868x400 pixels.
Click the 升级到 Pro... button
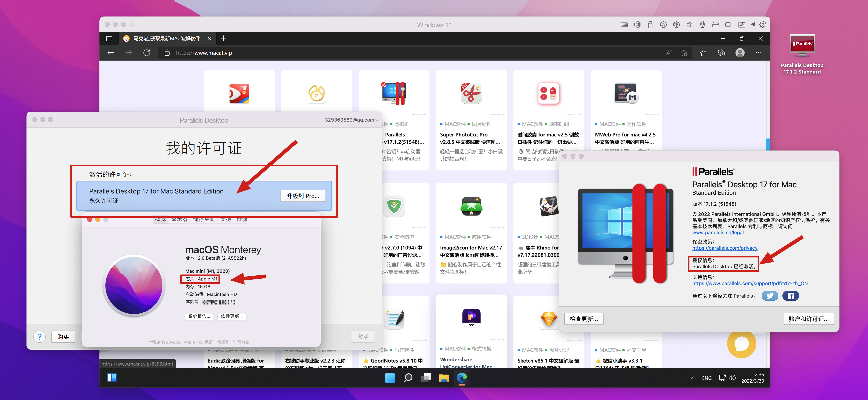click(303, 196)
